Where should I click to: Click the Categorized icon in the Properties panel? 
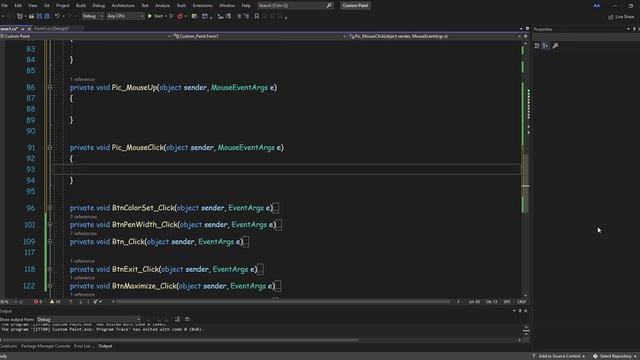(537, 46)
